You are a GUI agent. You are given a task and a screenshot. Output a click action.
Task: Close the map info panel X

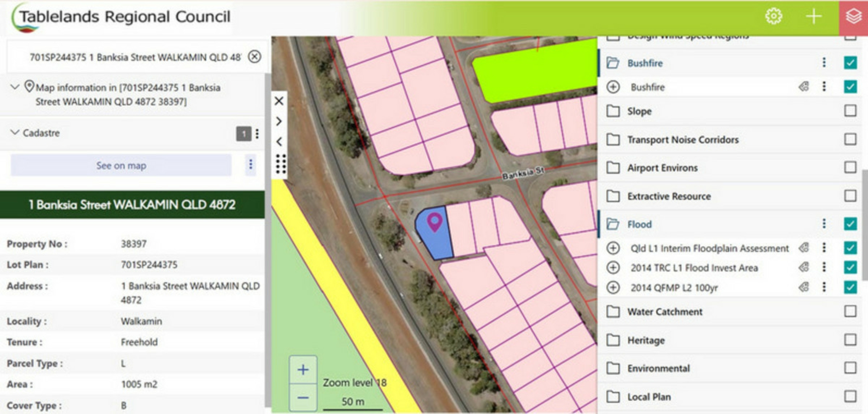click(279, 101)
